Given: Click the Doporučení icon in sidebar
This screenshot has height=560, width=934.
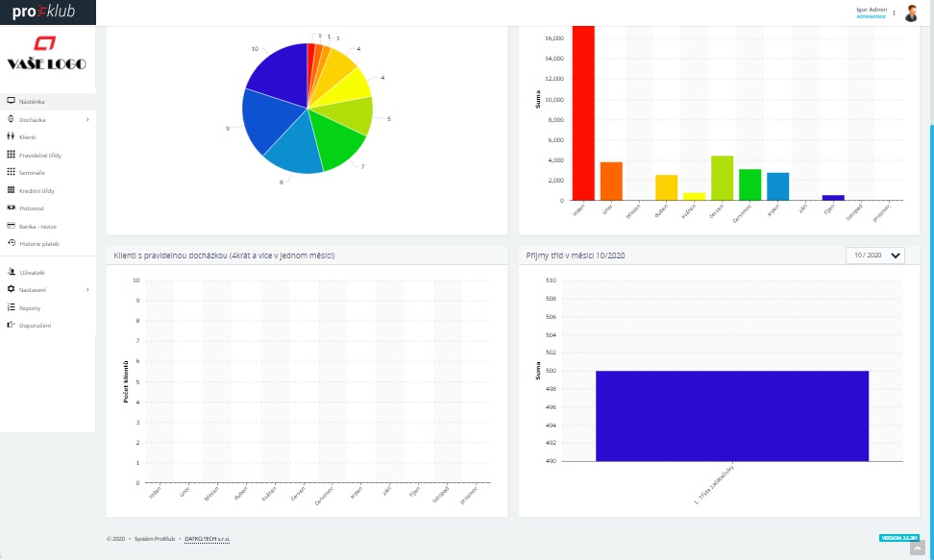Looking at the screenshot, I should tap(11, 326).
